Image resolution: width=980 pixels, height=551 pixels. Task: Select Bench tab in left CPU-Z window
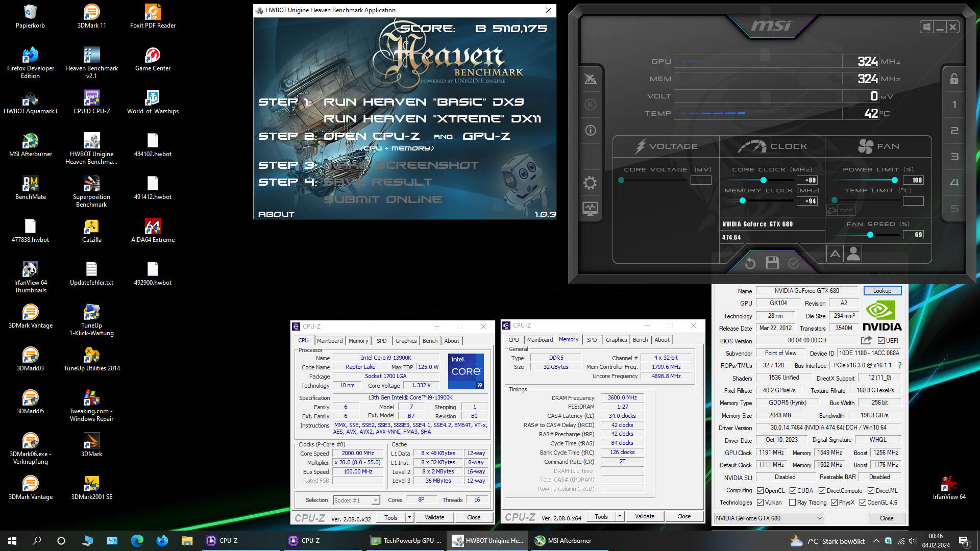430,340
